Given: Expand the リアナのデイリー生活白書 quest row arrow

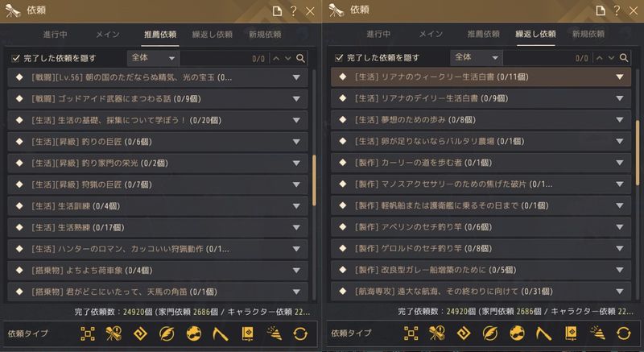Looking at the screenshot, I should (x=619, y=98).
